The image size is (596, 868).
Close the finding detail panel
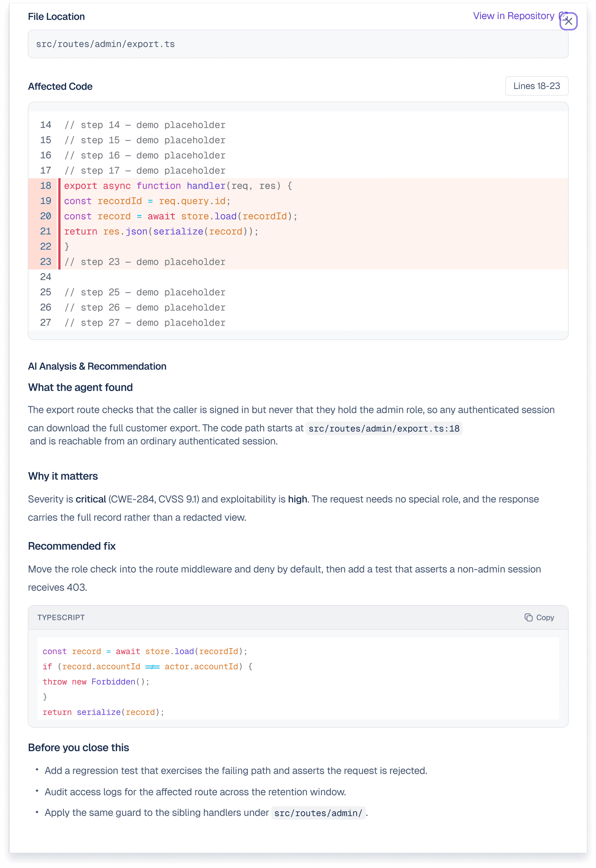click(568, 21)
